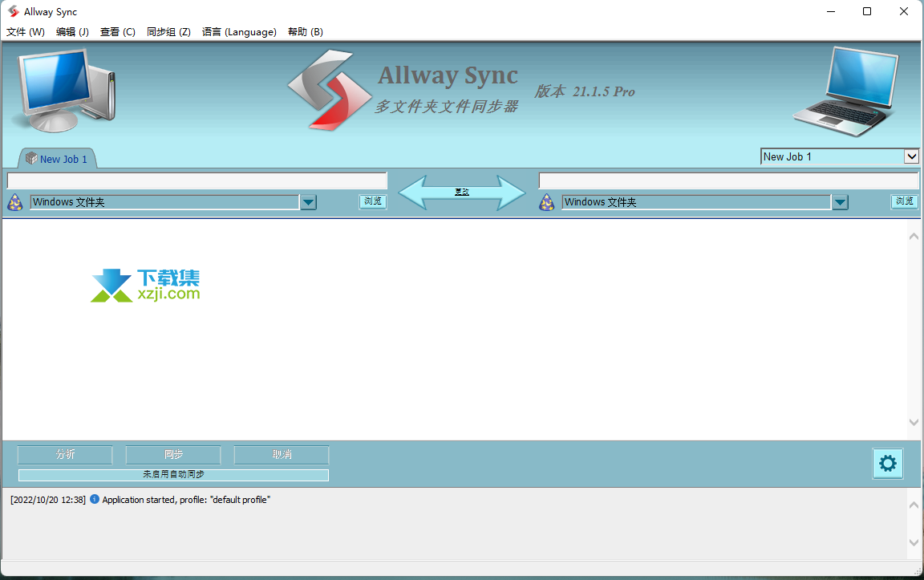Click the 取消 cancel button

click(282, 454)
